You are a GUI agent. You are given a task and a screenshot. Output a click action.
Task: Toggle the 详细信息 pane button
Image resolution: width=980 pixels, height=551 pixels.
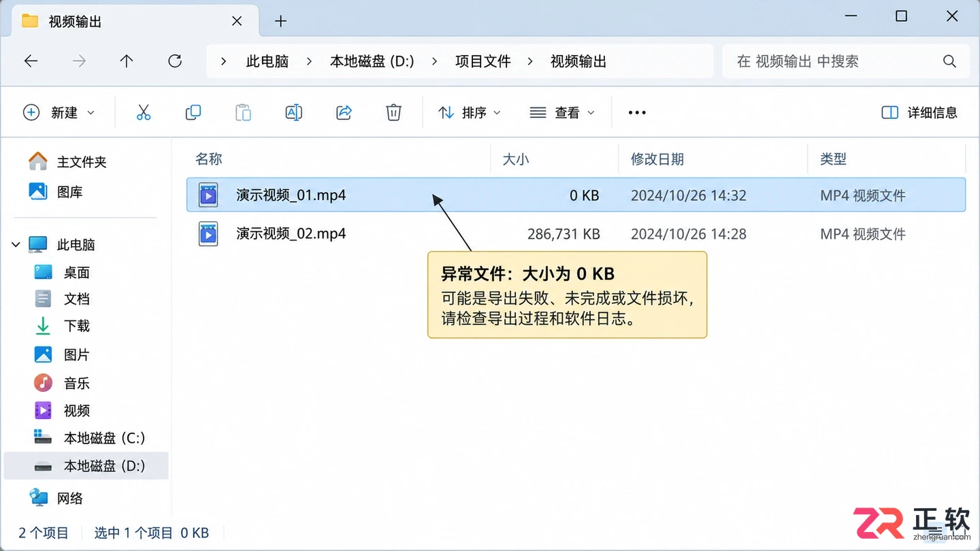click(x=919, y=112)
